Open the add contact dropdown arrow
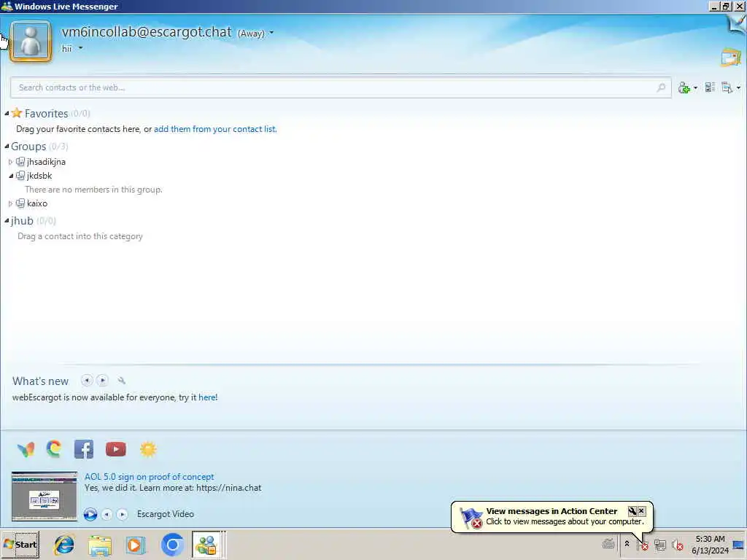The image size is (747, 560). [695, 88]
